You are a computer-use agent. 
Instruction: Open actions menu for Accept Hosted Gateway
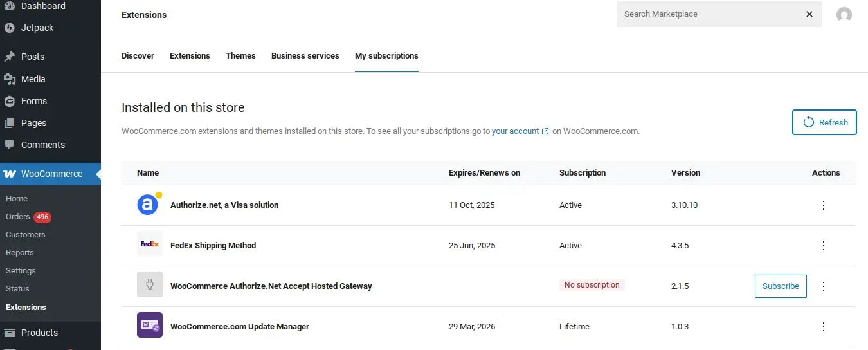click(x=824, y=286)
